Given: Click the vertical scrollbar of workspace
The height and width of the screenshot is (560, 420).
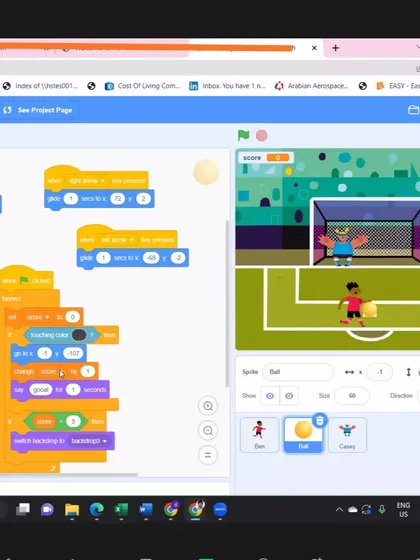Looking at the screenshot, I should [x=227, y=304].
